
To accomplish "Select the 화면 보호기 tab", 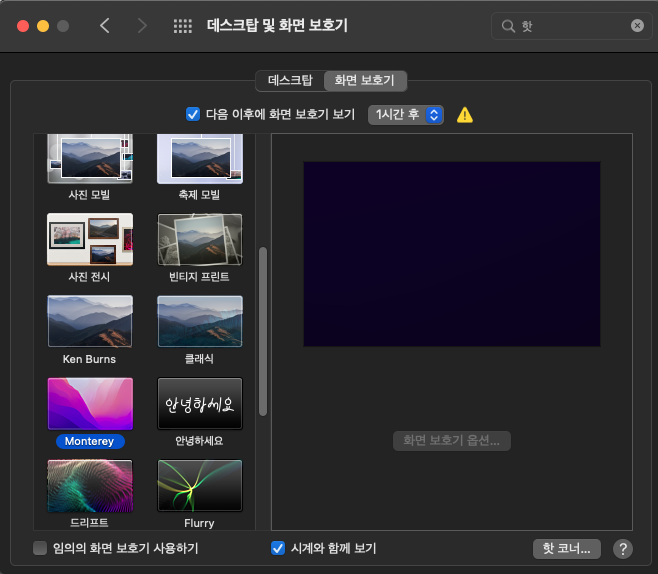I will 364,80.
